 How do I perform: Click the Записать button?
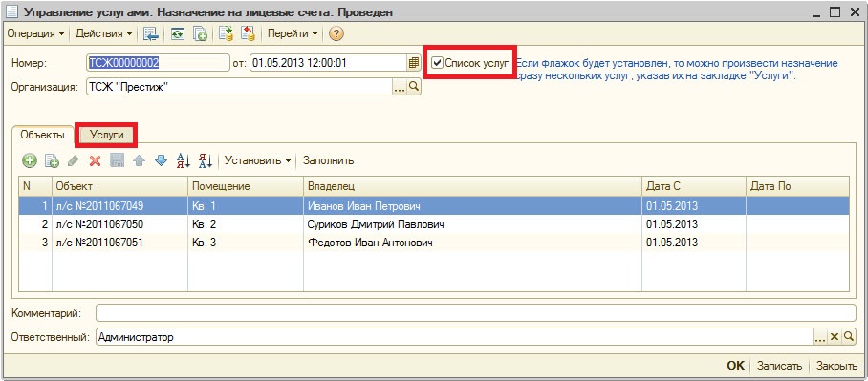tap(779, 366)
